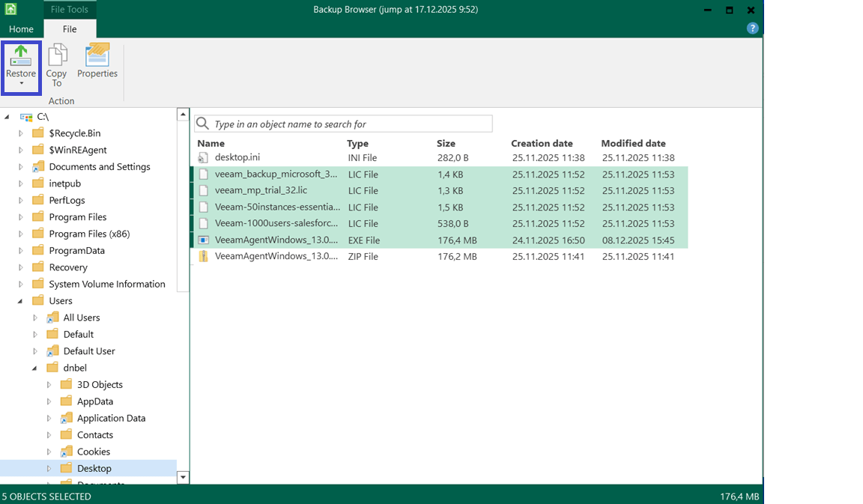Viewport: 863px width, 504px height.
Task: Select the File ribbon tab
Action: click(x=70, y=29)
